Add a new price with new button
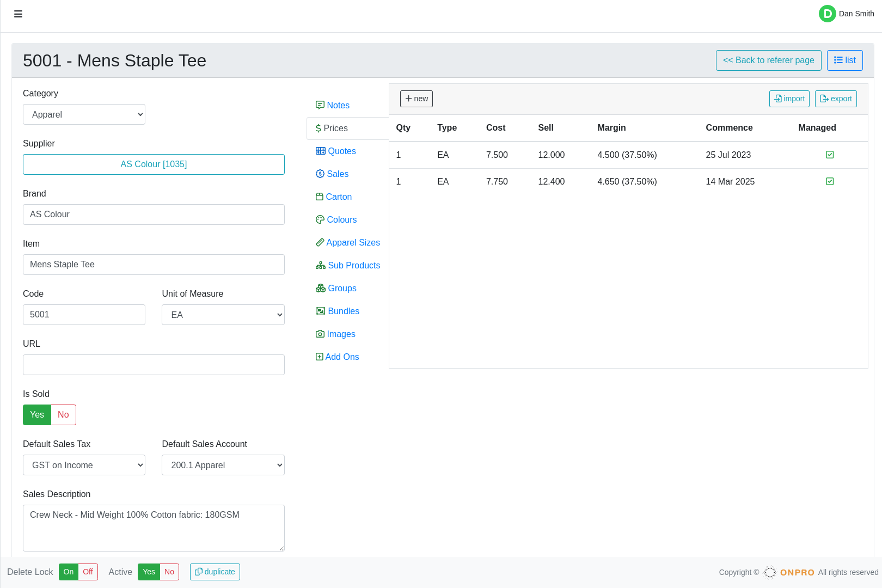 [416, 99]
